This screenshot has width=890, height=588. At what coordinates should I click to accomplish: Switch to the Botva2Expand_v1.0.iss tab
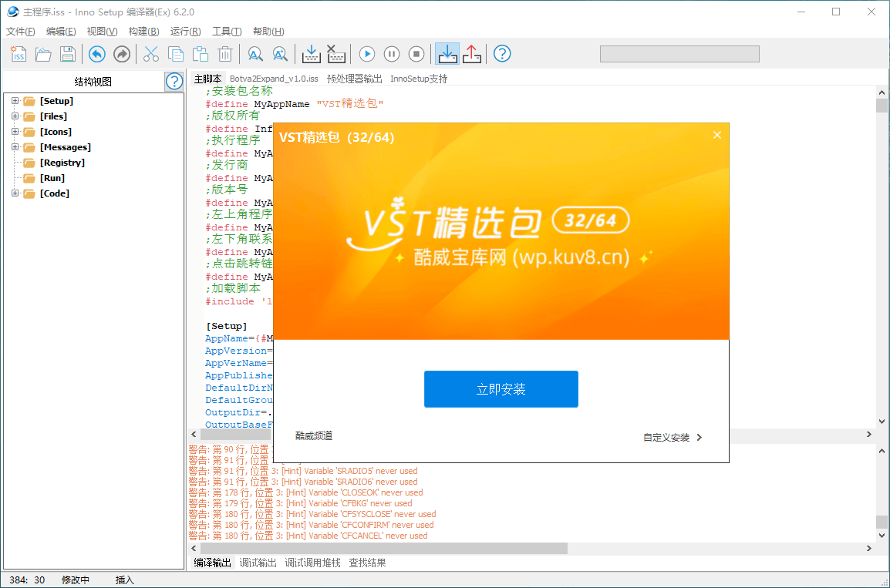(274, 79)
